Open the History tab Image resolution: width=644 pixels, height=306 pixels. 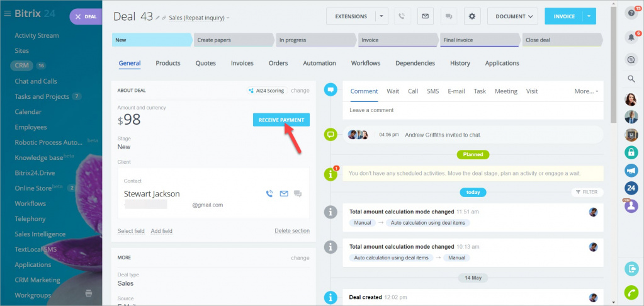coord(460,63)
